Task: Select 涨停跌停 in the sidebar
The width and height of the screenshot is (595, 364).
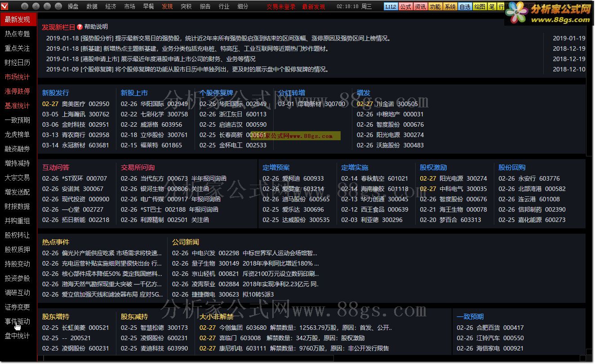Action: click(x=18, y=91)
